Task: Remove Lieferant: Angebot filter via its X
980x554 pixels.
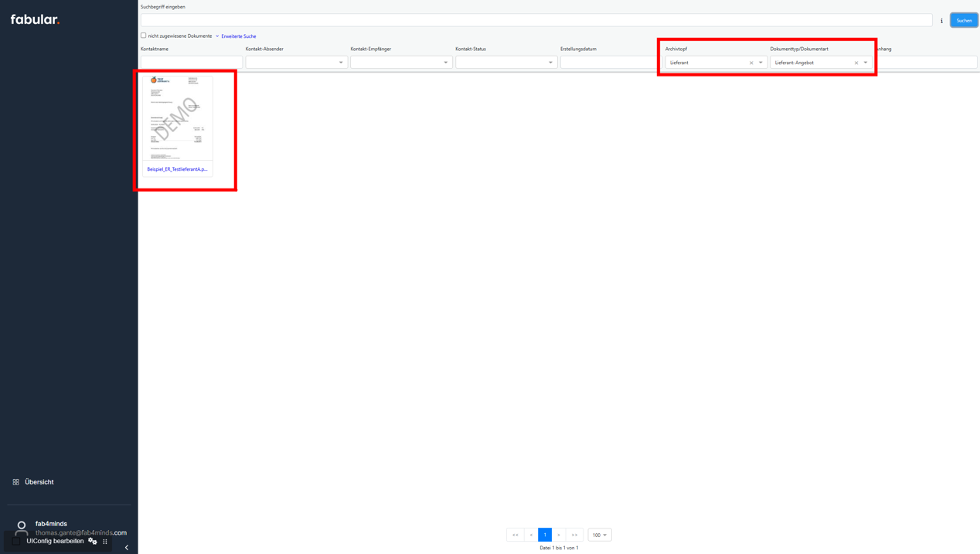Action: 855,62
